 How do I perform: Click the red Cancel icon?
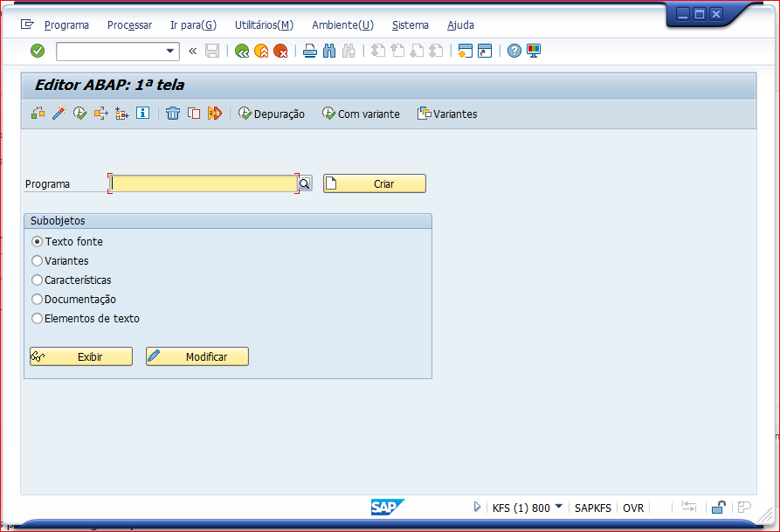pos(280,51)
